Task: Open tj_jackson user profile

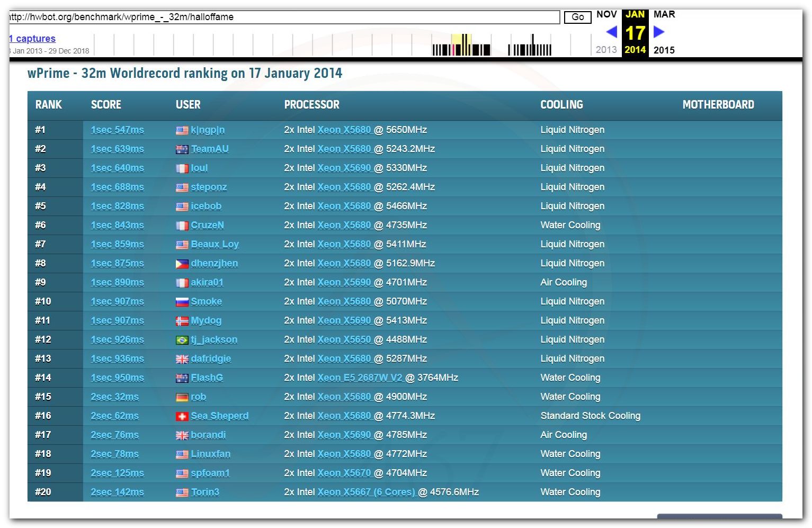Action: click(214, 339)
